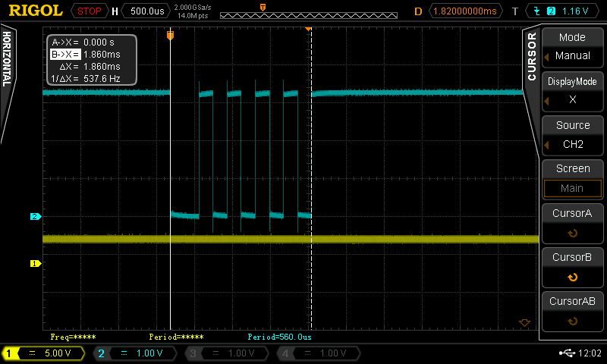Click the ΔX = 1.860ms readout
Screen dimensions: 607x364
coord(90,67)
